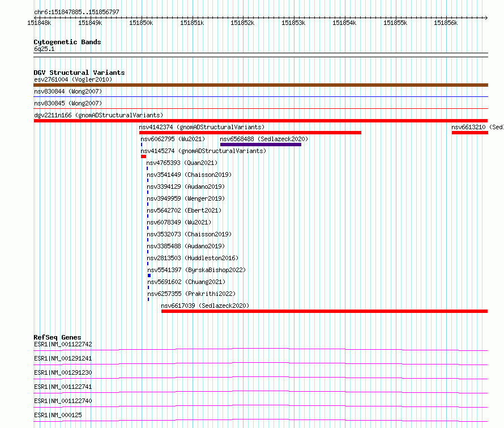Click the DGV Structural Variants track heading
504x428 pixels.
79,73
